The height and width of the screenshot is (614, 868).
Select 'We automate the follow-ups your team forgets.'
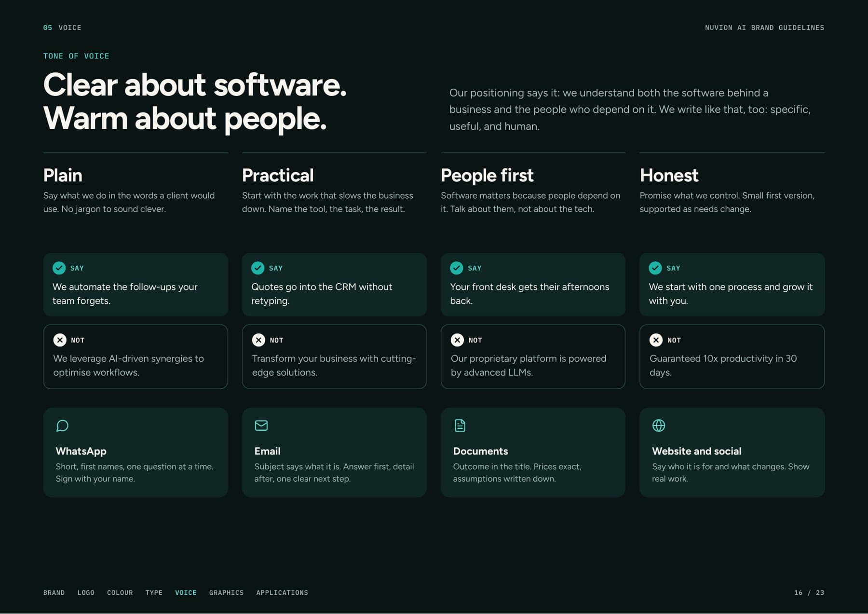tap(125, 294)
